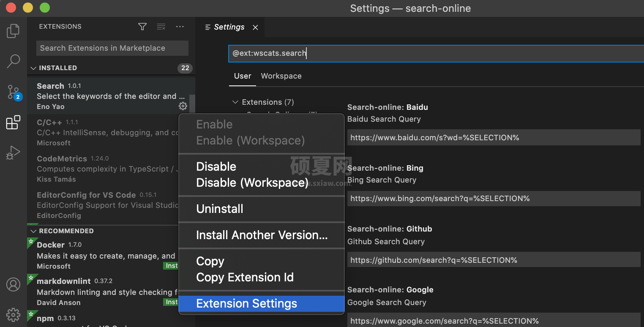The width and height of the screenshot is (644, 327).
Task: Click the Github Search Query URL field
Action: (x=494, y=260)
